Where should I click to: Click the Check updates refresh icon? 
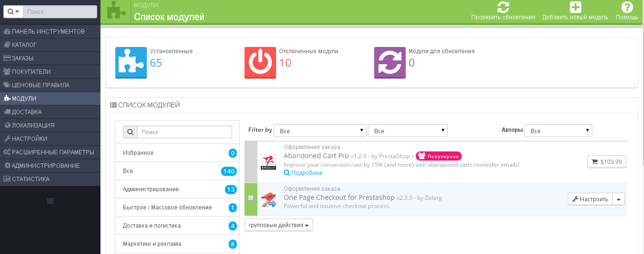click(x=503, y=7)
